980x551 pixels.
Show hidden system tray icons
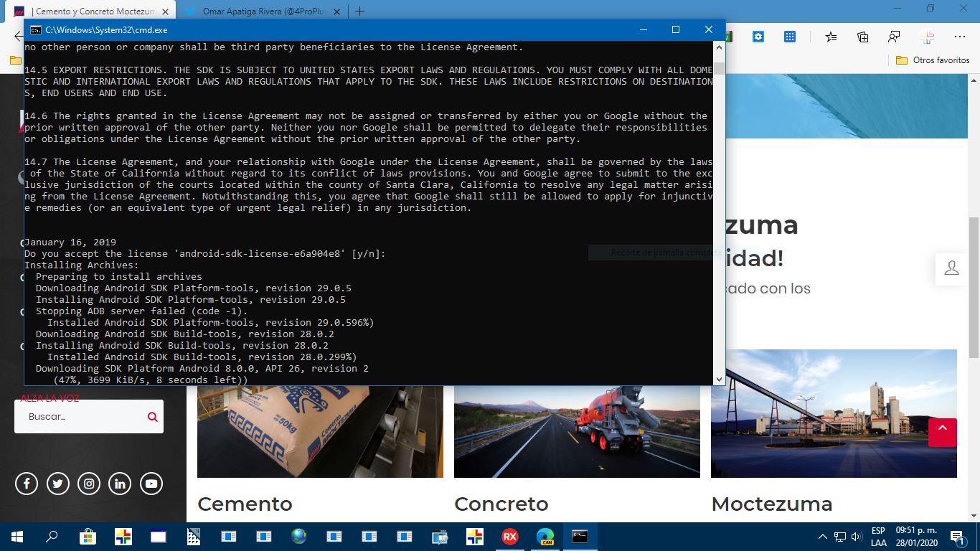(x=823, y=537)
